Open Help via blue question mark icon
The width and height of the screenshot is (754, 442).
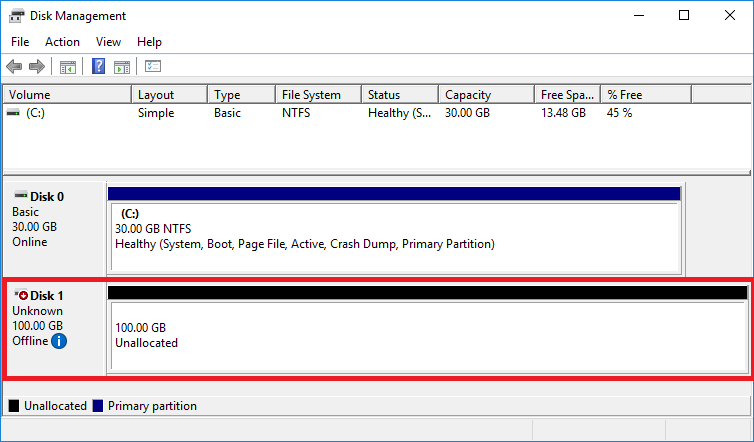(x=98, y=66)
